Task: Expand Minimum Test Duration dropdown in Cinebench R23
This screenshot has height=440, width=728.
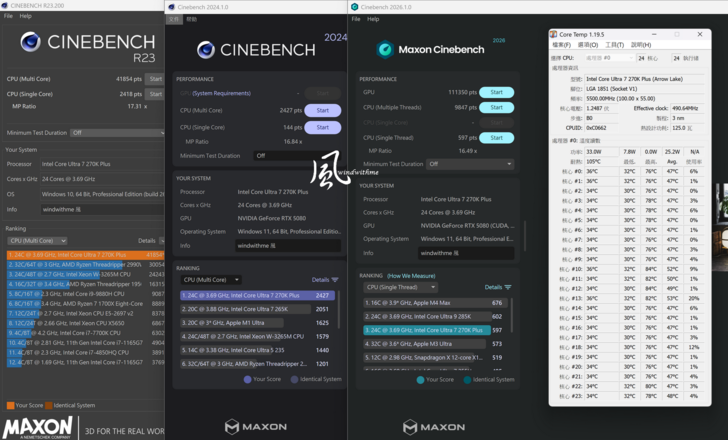Action: click(115, 133)
